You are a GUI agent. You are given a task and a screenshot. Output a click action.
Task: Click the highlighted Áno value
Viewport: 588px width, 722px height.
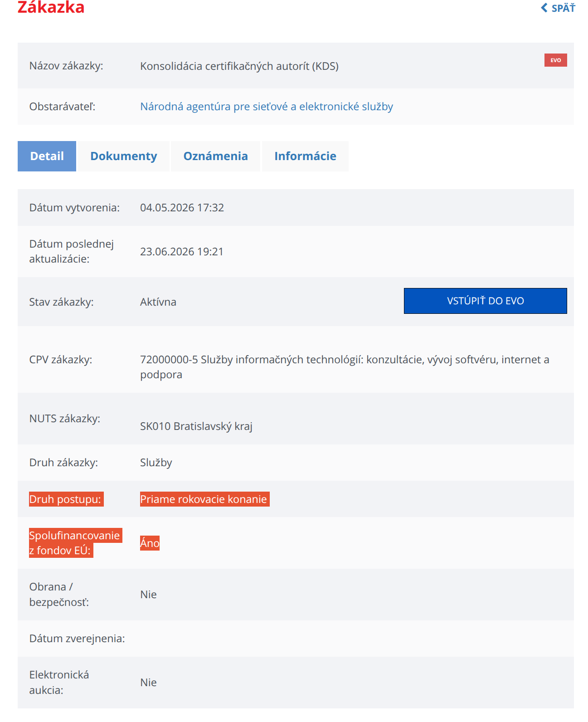(150, 543)
